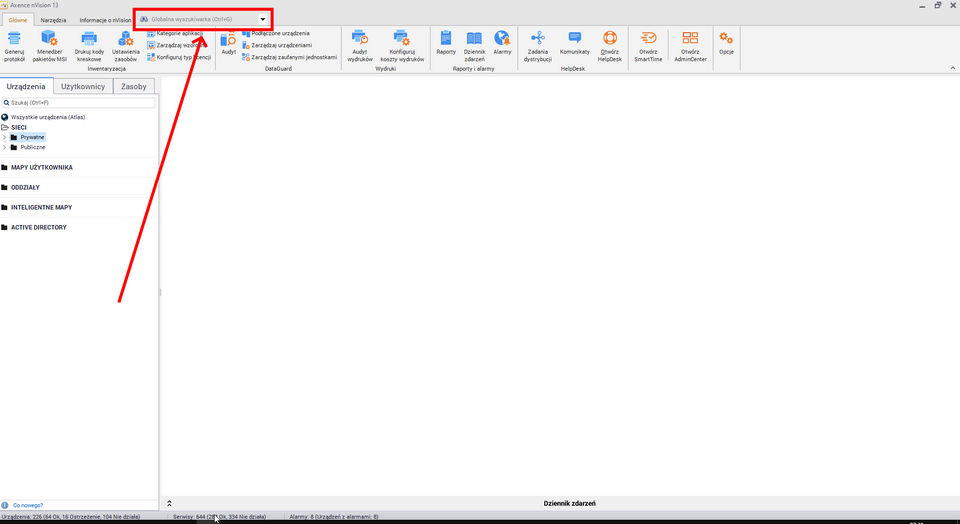Click the Generuj protokół icon
960x524 pixels.
coord(14,39)
